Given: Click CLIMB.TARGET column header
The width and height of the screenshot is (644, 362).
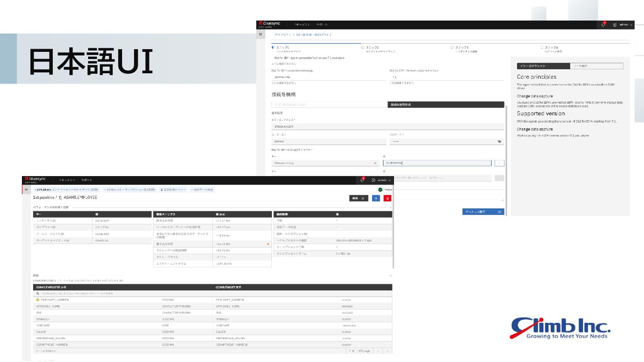Looking at the screenshot, I should coord(229,286).
